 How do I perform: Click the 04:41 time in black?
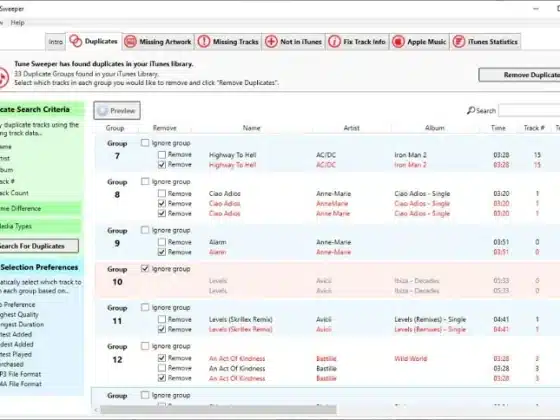point(501,319)
